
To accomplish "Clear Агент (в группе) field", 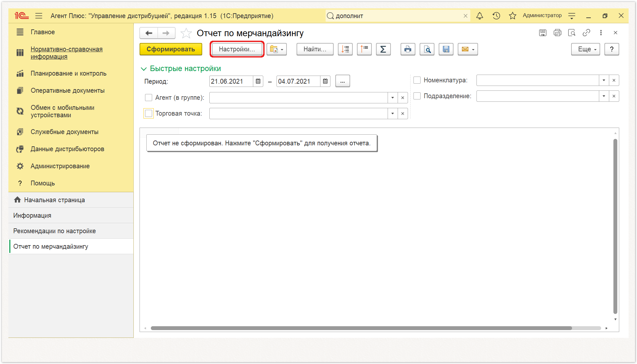I will (402, 98).
